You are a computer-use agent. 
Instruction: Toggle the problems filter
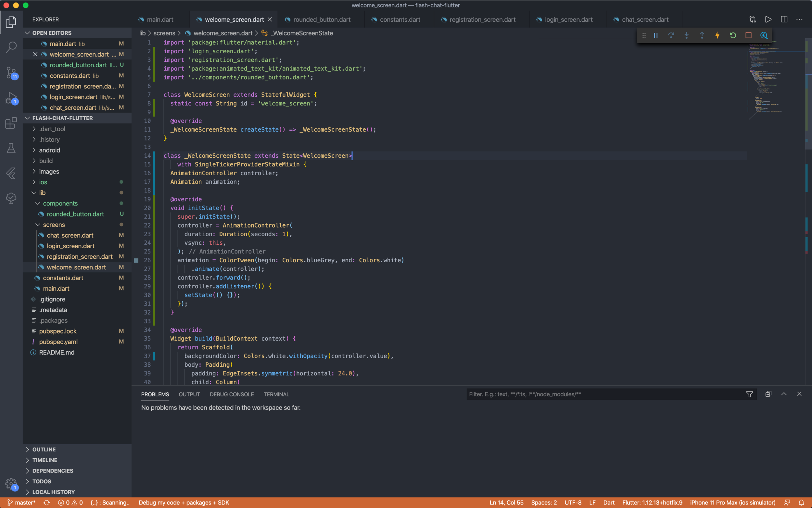click(x=750, y=394)
